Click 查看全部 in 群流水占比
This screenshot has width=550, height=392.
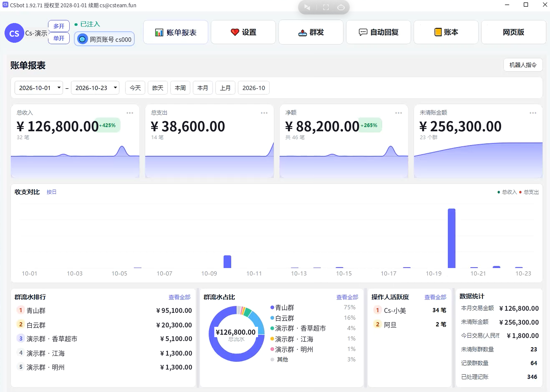[347, 297]
